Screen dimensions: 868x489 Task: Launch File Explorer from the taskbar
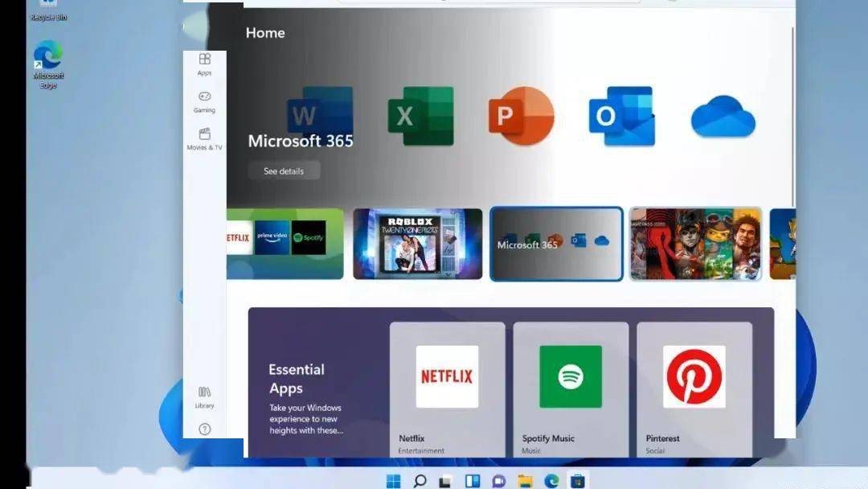pos(525,481)
